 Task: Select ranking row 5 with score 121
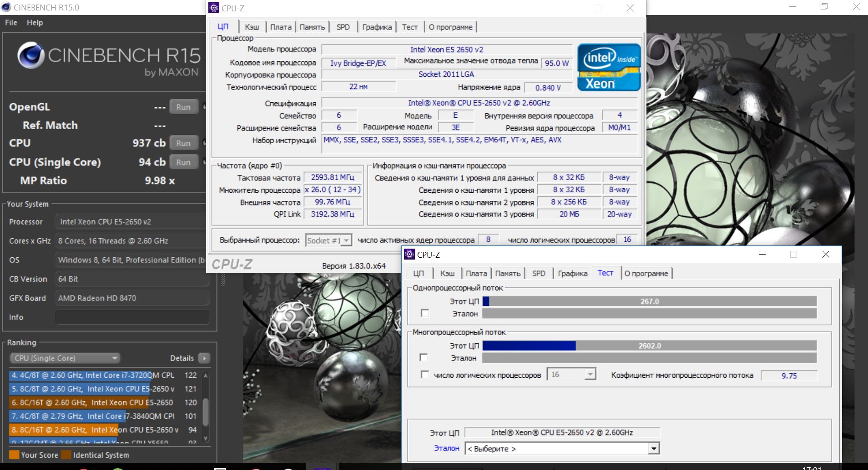pos(104,389)
